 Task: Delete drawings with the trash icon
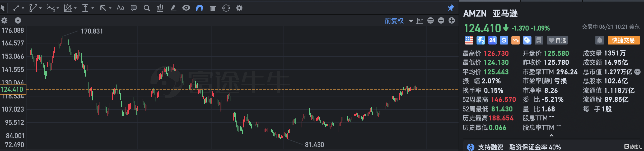[213, 8]
